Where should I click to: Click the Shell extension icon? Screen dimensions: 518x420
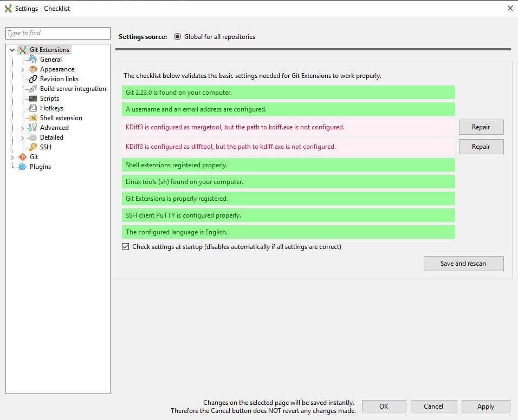(33, 118)
